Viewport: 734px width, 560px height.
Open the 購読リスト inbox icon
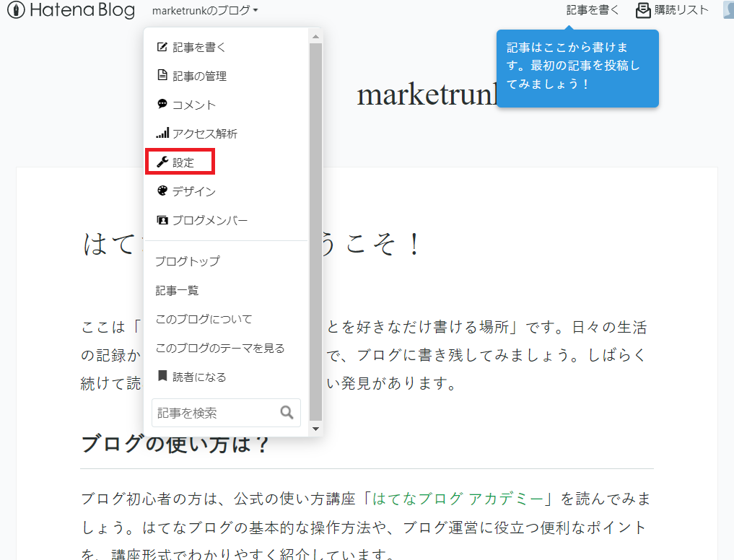point(643,10)
